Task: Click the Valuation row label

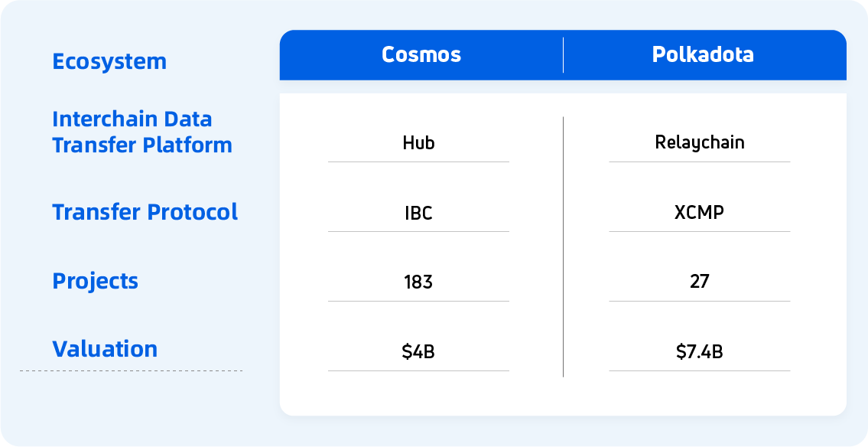Action: 105,349
